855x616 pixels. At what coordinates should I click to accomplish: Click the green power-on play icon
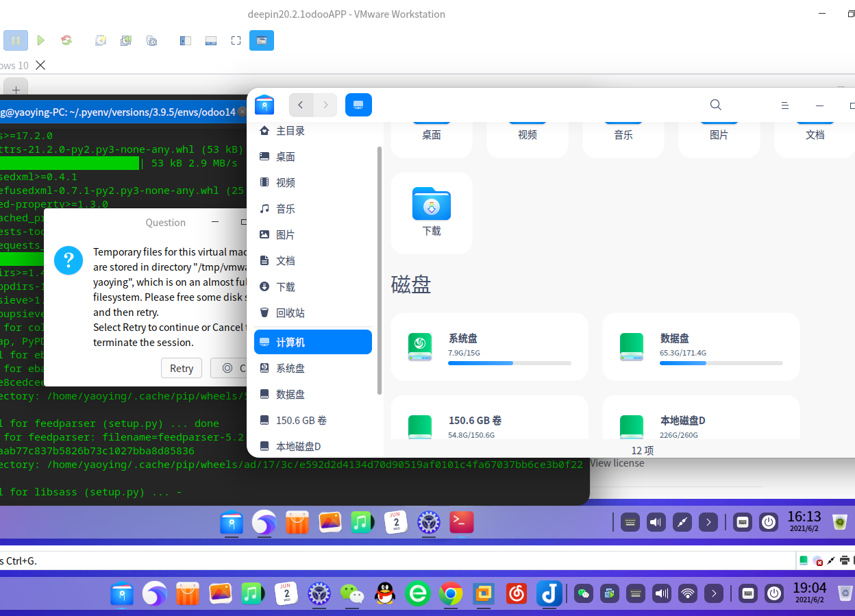click(x=41, y=40)
